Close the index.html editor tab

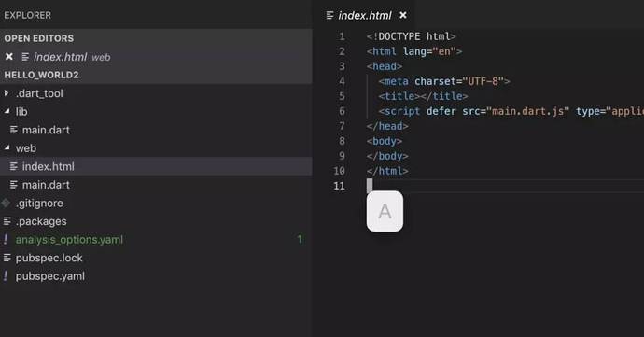[403, 15]
